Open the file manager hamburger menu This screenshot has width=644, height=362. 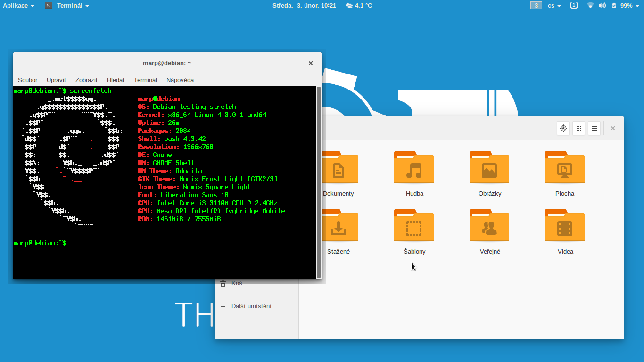(594, 128)
